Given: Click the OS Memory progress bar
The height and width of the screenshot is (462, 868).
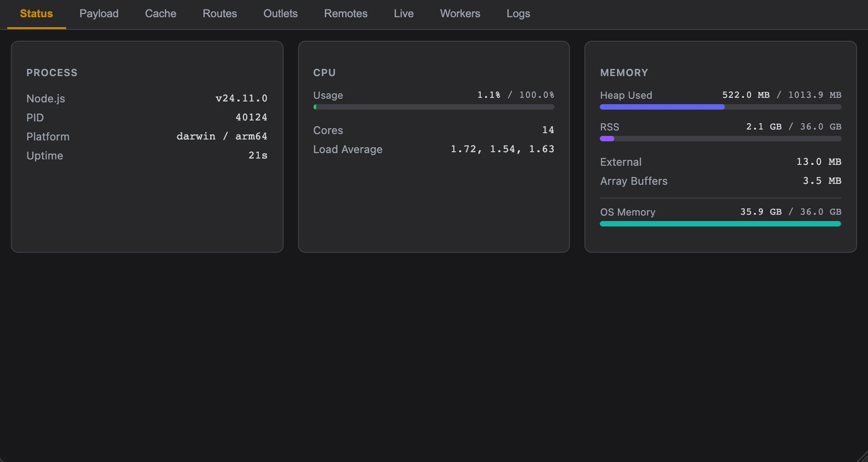Looking at the screenshot, I should [x=720, y=224].
